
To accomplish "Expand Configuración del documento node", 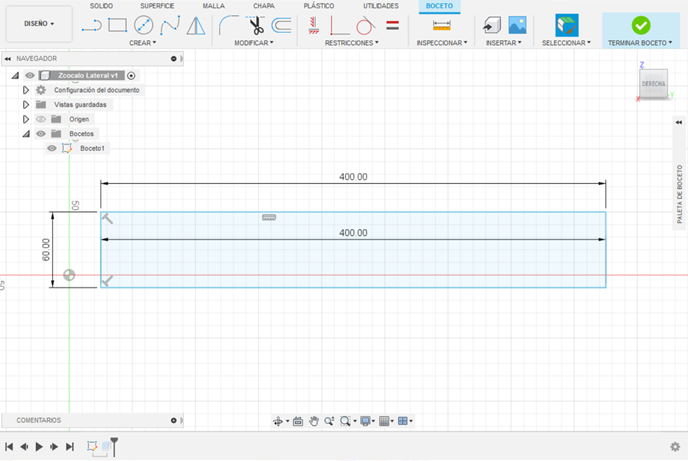I will (25, 90).
